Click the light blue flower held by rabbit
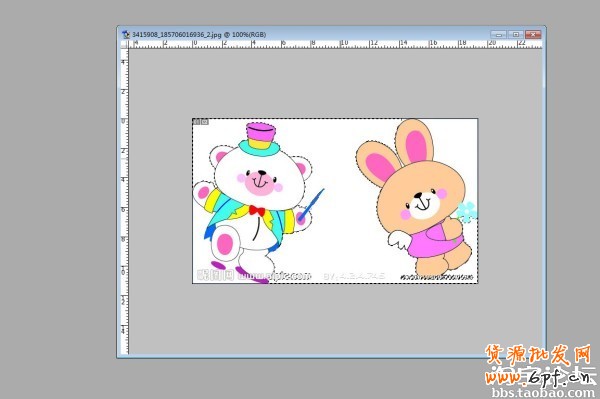Viewport: 600px width, 399px height. [x=467, y=213]
